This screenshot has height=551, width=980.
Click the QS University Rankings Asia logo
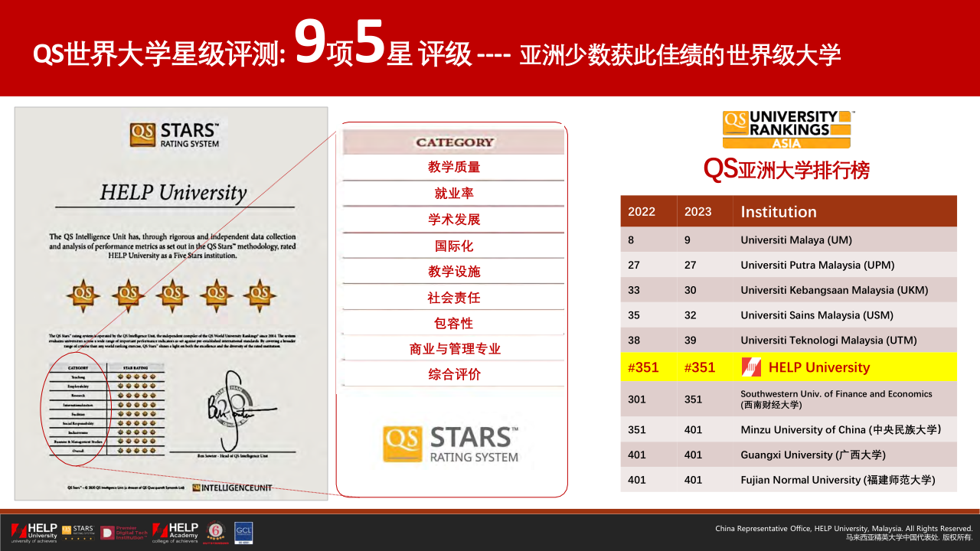click(787, 129)
